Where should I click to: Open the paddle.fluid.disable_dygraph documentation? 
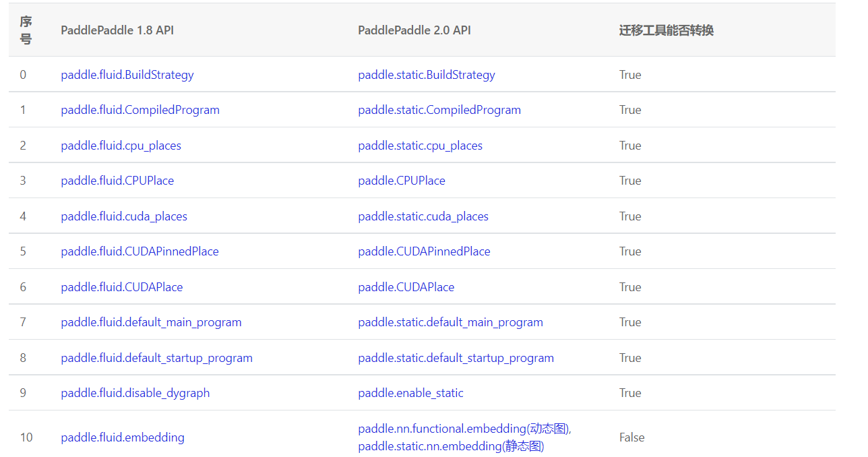135,393
